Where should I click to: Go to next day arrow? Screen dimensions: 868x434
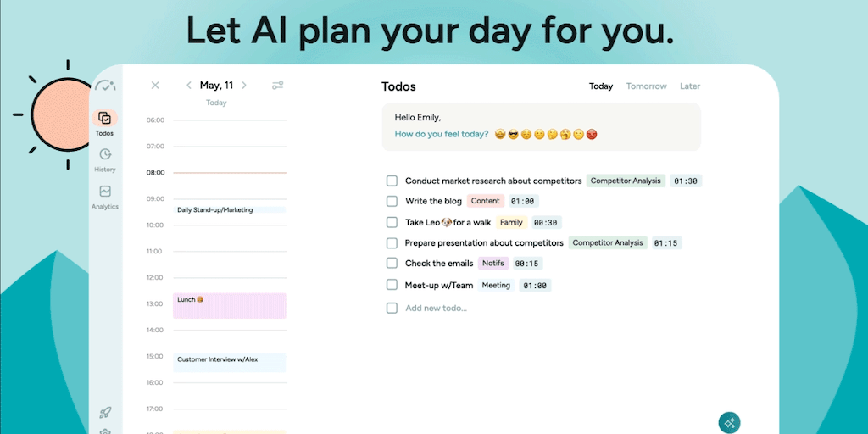point(244,86)
